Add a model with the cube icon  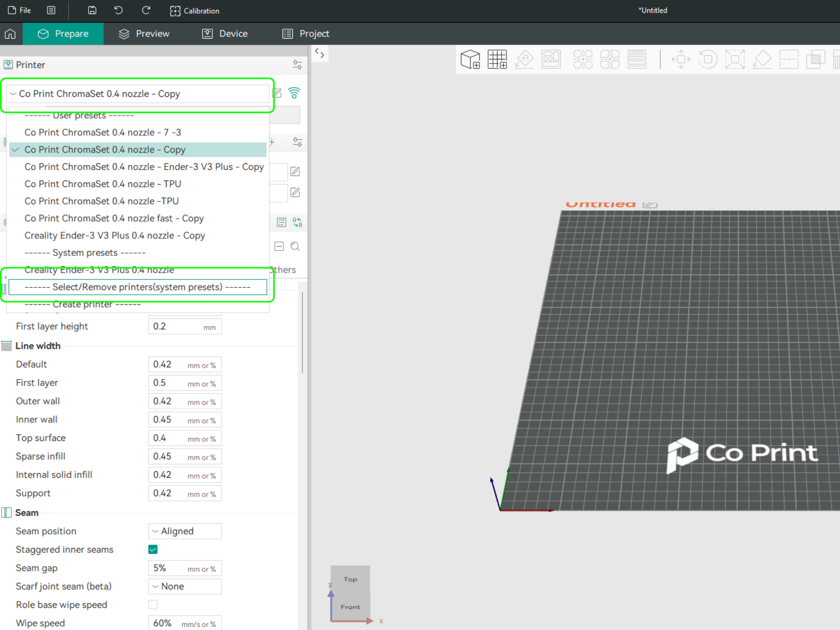(470, 59)
